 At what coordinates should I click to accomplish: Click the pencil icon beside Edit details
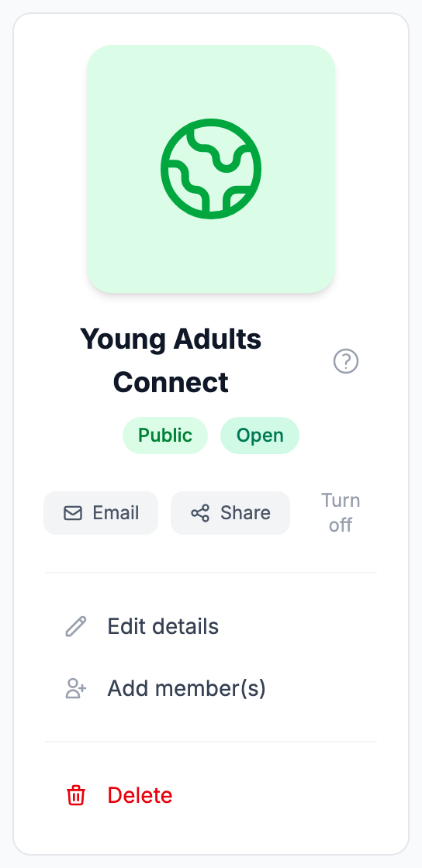(x=76, y=627)
